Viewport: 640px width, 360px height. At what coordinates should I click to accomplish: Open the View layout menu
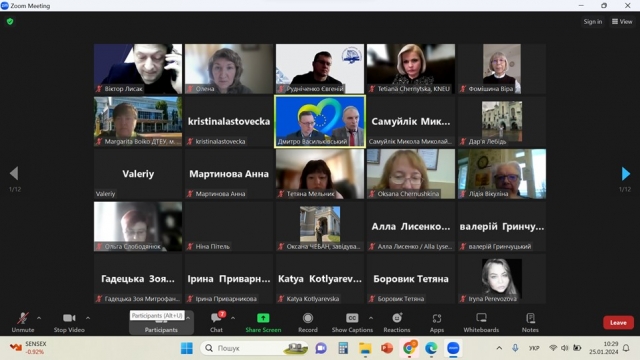point(622,22)
